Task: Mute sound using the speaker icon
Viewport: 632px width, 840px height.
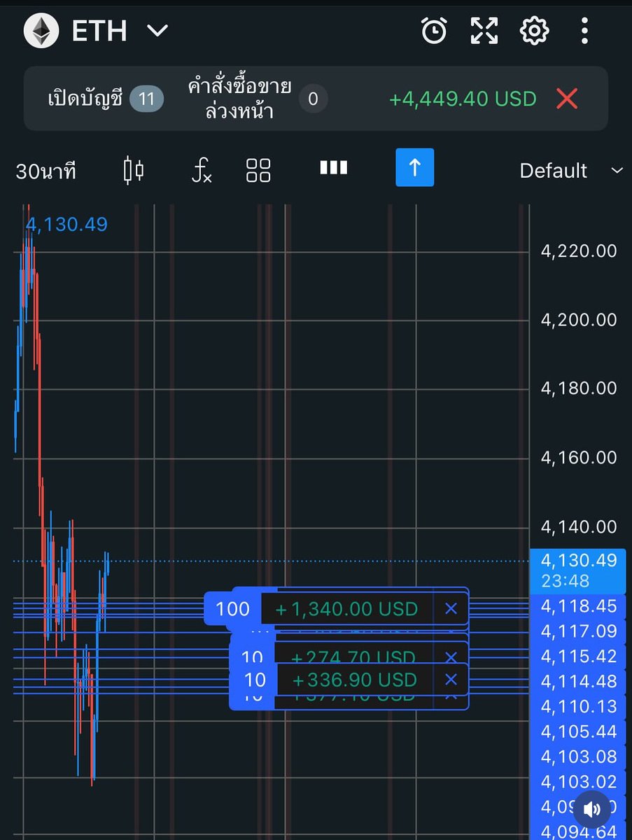Action: coord(592,809)
